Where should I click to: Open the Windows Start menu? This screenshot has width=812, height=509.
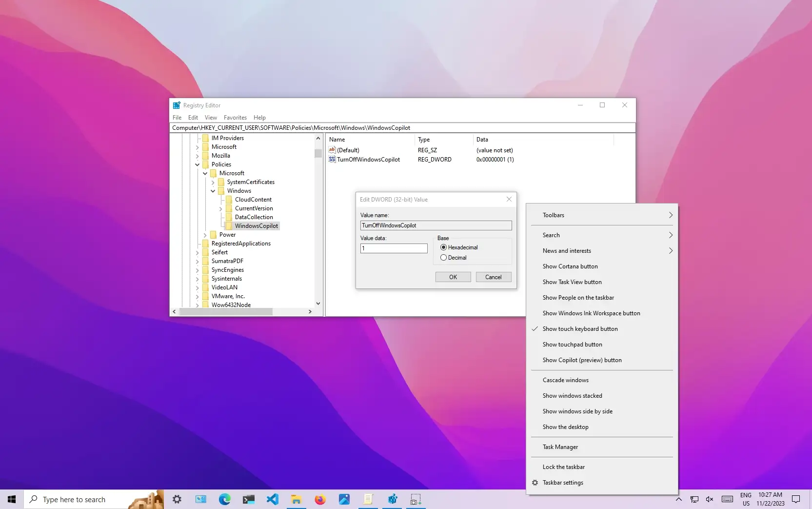pyautogui.click(x=12, y=499)
